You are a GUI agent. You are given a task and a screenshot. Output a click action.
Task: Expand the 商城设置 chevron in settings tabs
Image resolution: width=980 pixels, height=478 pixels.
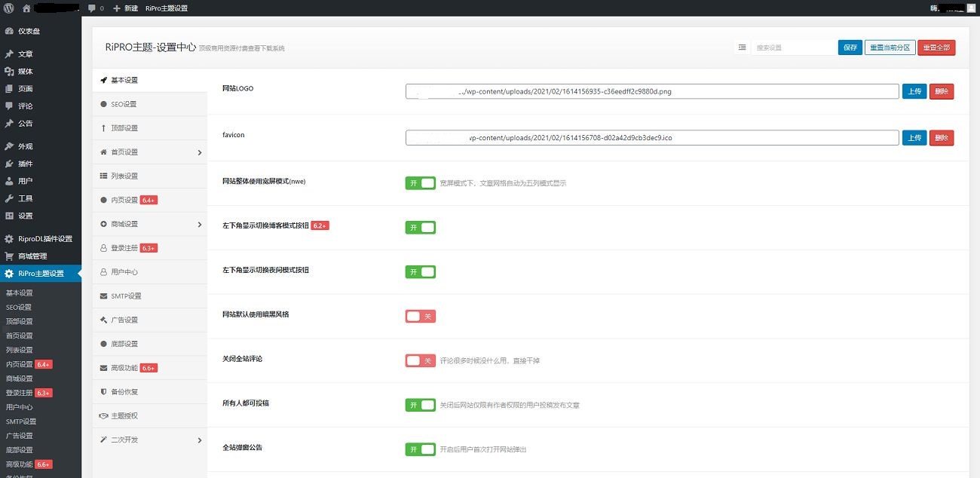200,225
